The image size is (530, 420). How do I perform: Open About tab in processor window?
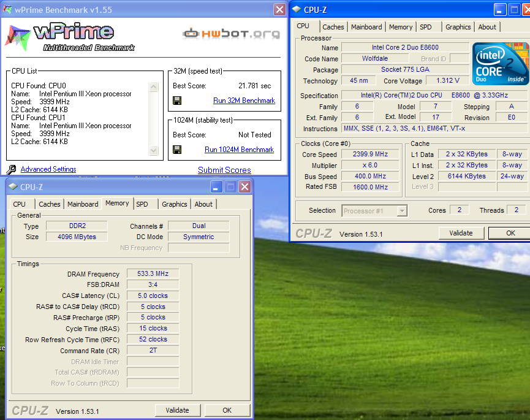click(487, 27)
